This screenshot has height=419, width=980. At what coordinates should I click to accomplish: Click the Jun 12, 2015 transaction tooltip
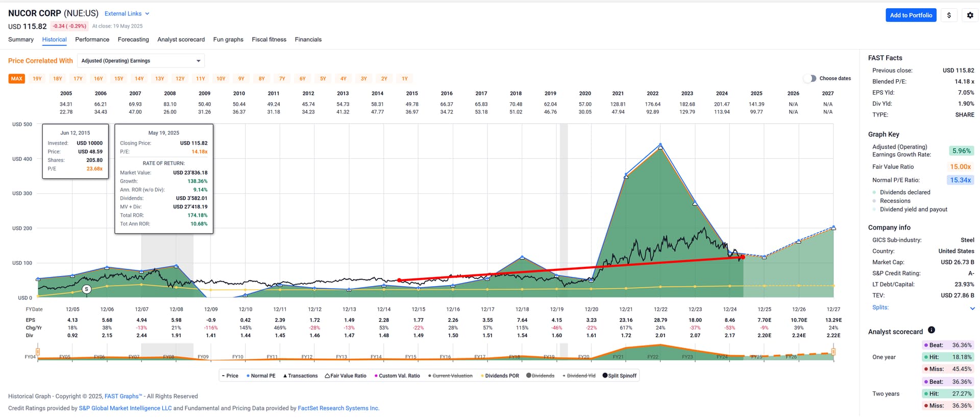click(x=76, y=151)
